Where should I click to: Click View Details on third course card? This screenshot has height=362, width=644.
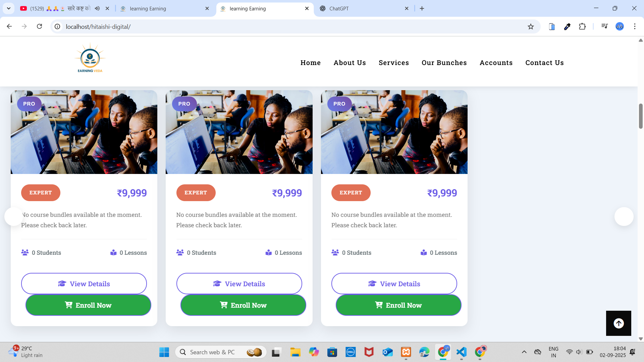394,284
